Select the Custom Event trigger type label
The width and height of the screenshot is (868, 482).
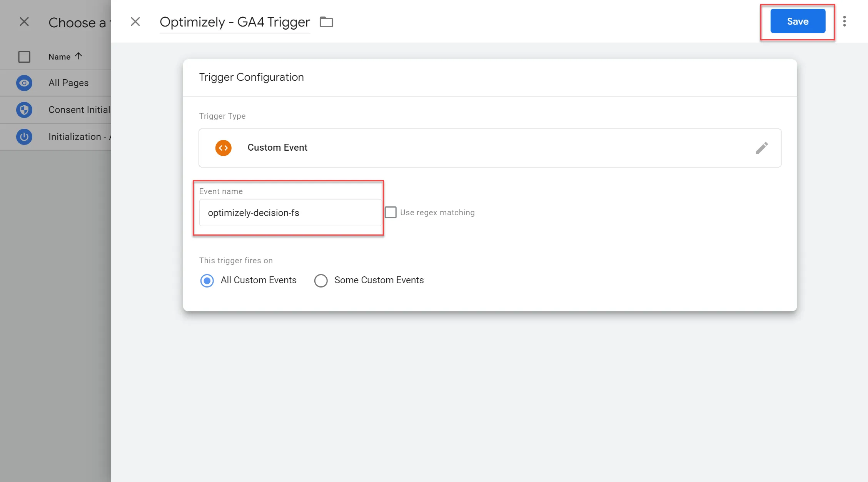pos(277,148)
